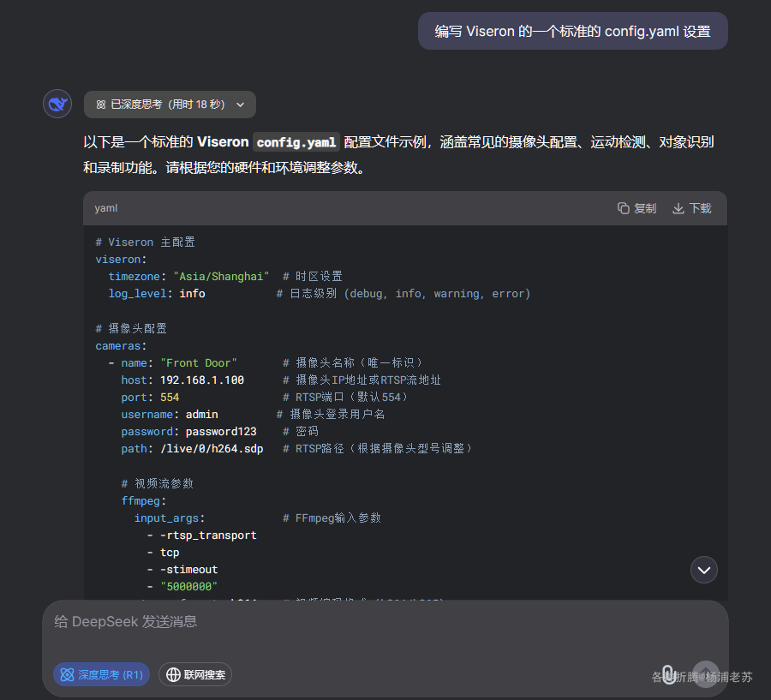Click the input_args: key

[x=170, y=518]
